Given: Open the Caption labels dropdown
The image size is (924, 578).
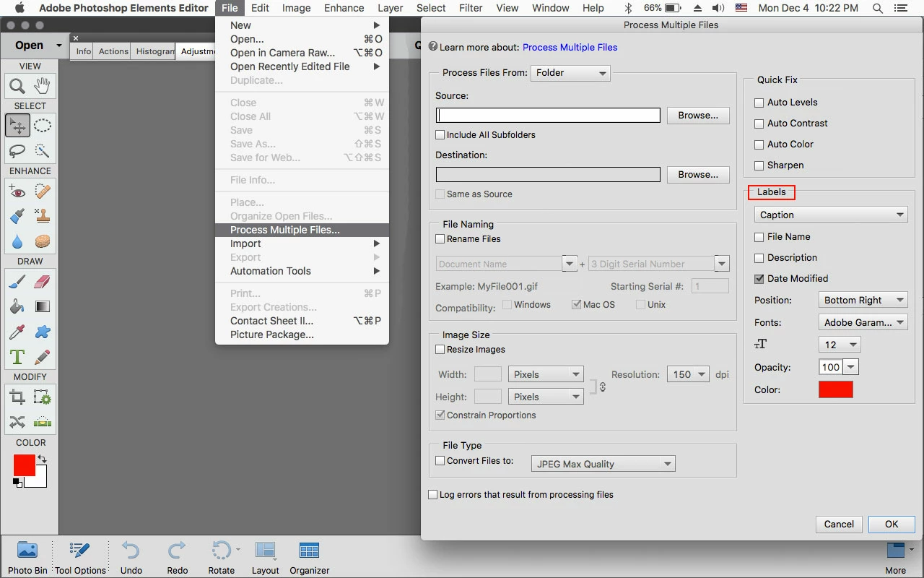Looking at the screenshot, I should coord(831,215).
